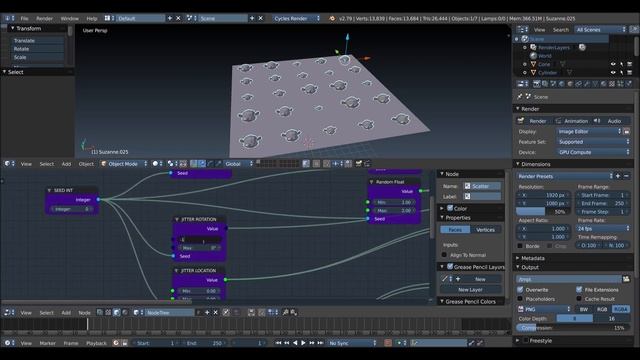
Task: Open the 24 fps frame rate dropdown
Action: coord(604,229)
